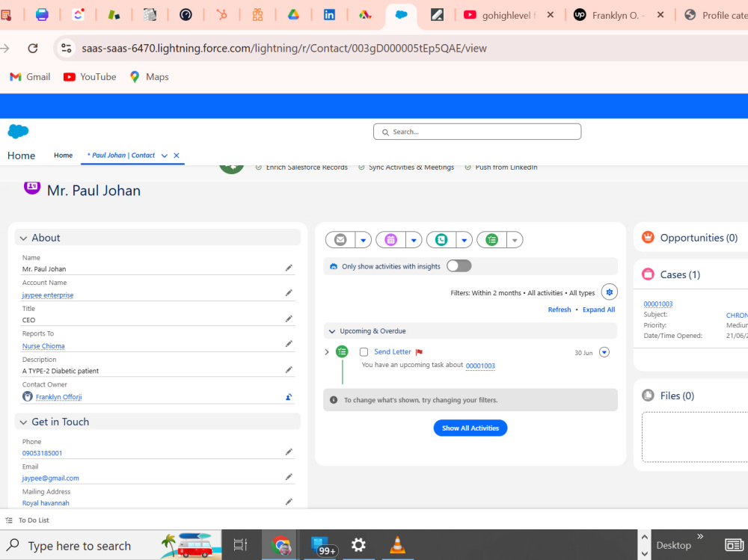Click the Show All Activities button
The height and width of the screenshot is (560, 748).
(470, 428)
